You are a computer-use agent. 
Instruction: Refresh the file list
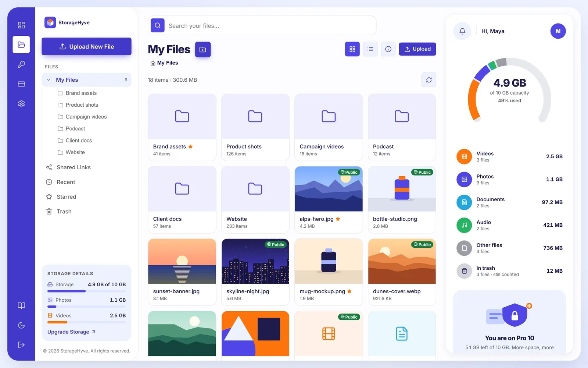pos(429,80)
